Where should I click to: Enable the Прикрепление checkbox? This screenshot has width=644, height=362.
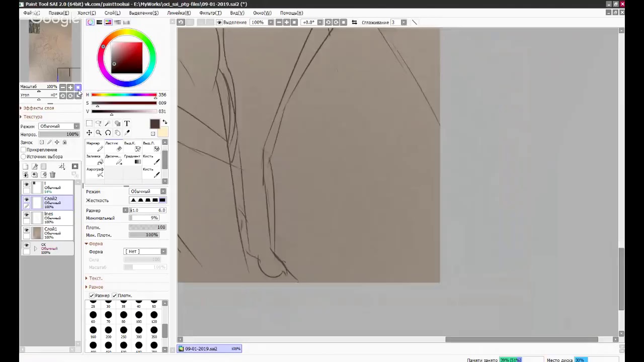23,150
